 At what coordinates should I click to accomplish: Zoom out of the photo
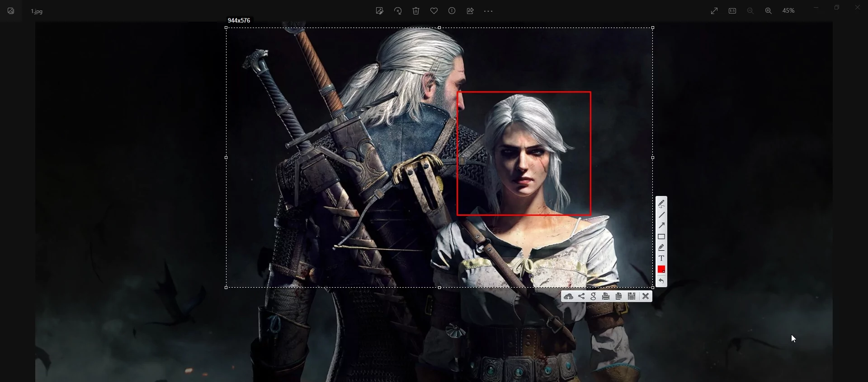(x=750, y=11)
